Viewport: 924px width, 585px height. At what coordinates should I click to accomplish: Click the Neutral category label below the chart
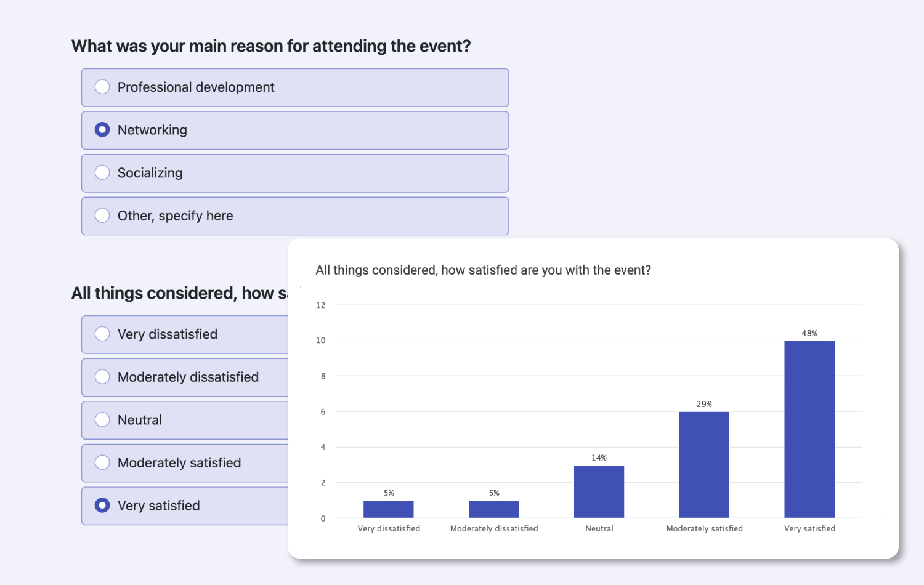click(x=599, y=528)
